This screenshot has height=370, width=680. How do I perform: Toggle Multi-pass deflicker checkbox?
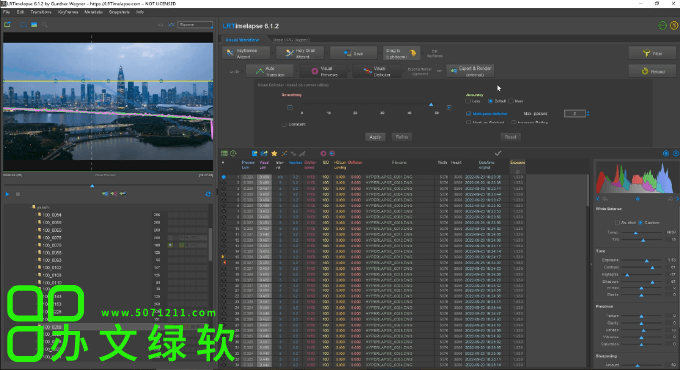click(x=468, y=114)
